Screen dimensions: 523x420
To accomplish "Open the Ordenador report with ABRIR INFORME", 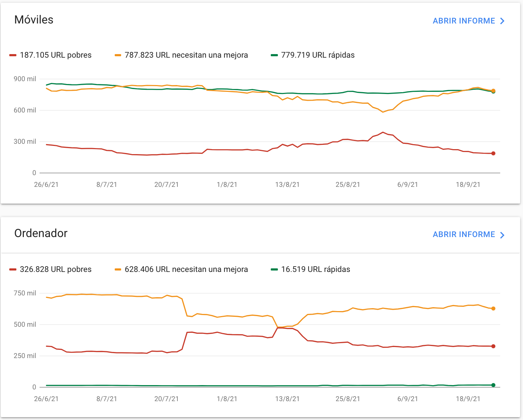I will (x=463, y=234).
